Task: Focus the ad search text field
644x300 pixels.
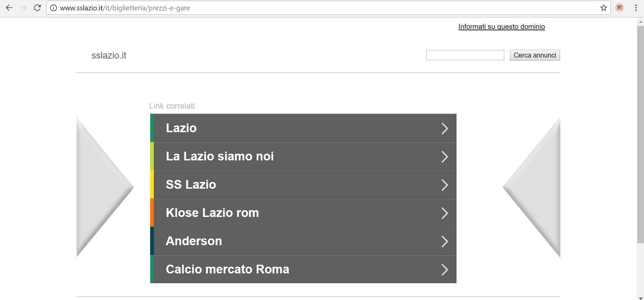Action: coord(465,55)
